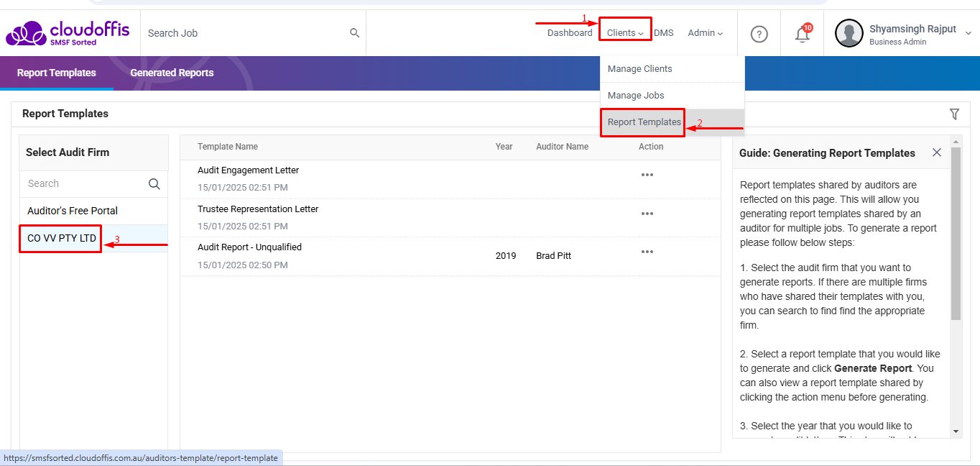The image size is (980, 466).
Task: Click the Cloudoffis SMSF Sorted logo
Action: coord(68,33)
